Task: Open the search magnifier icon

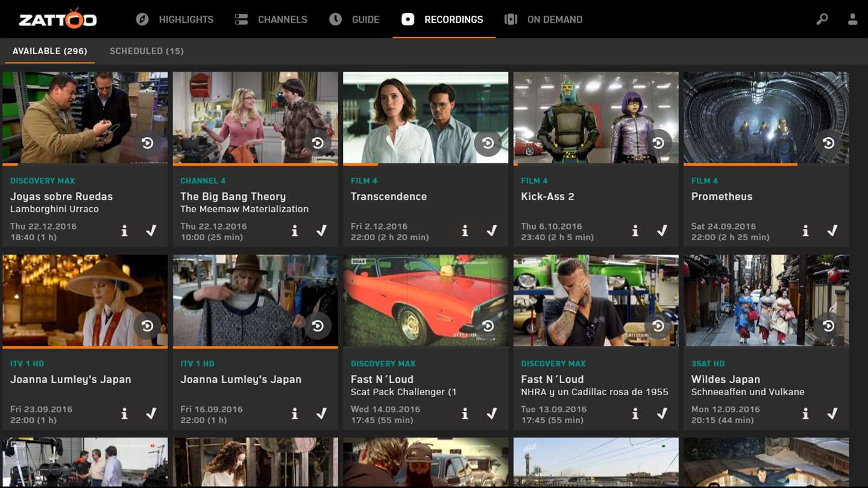Action: click(822, 19)
